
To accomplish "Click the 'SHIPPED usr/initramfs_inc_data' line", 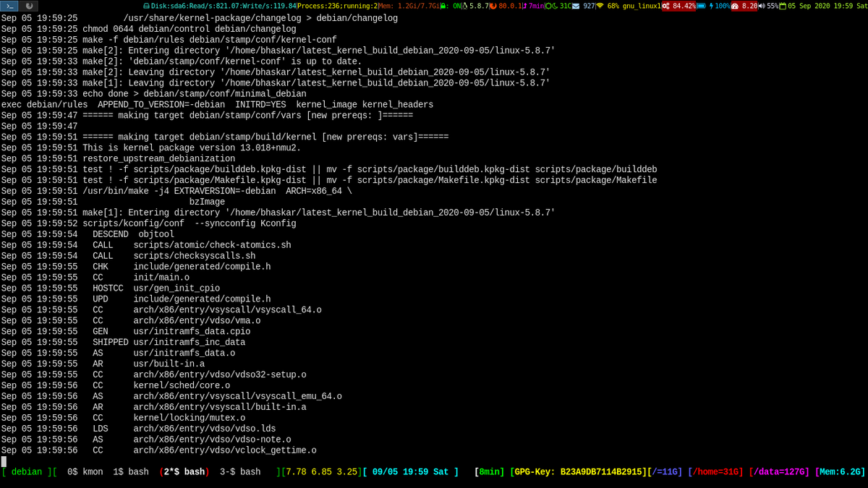I will point(123,343).
